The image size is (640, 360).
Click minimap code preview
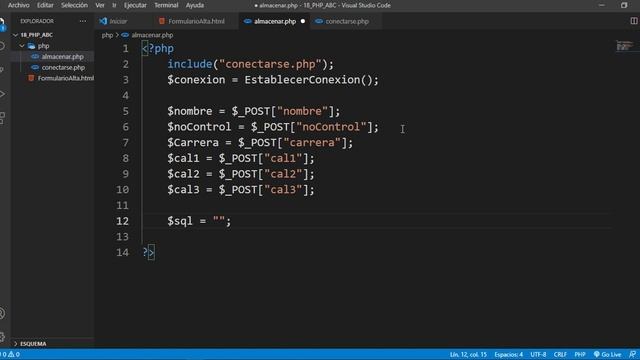[x=624, y=46]
